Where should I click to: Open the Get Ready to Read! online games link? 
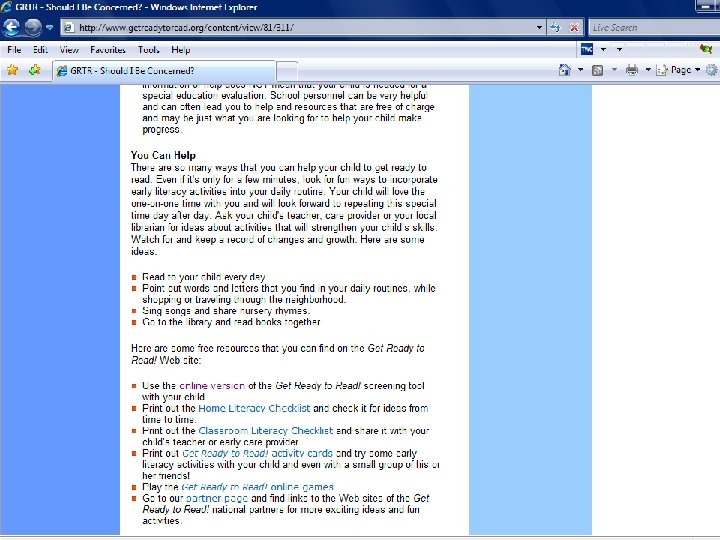tap(257, 487)
